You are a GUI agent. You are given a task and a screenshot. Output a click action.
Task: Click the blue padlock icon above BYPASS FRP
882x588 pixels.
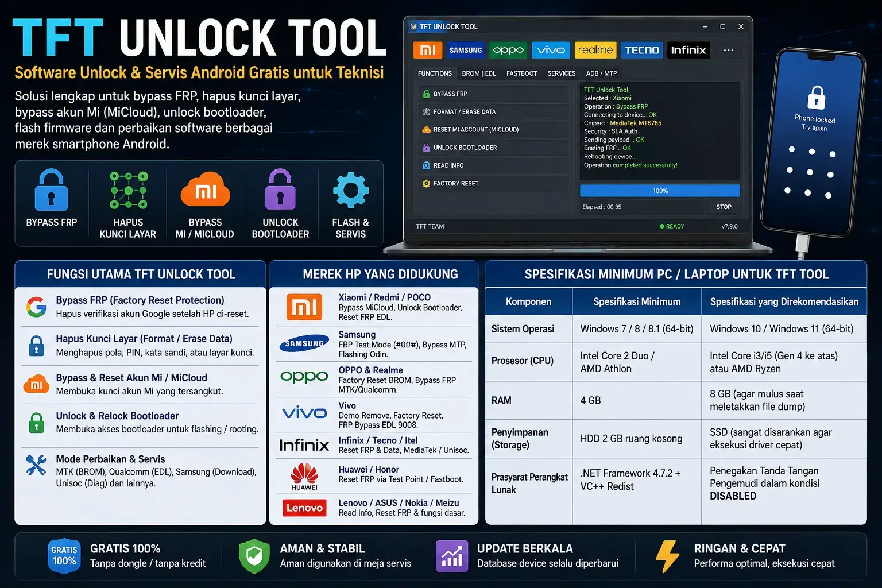click(x=51, y=189)
